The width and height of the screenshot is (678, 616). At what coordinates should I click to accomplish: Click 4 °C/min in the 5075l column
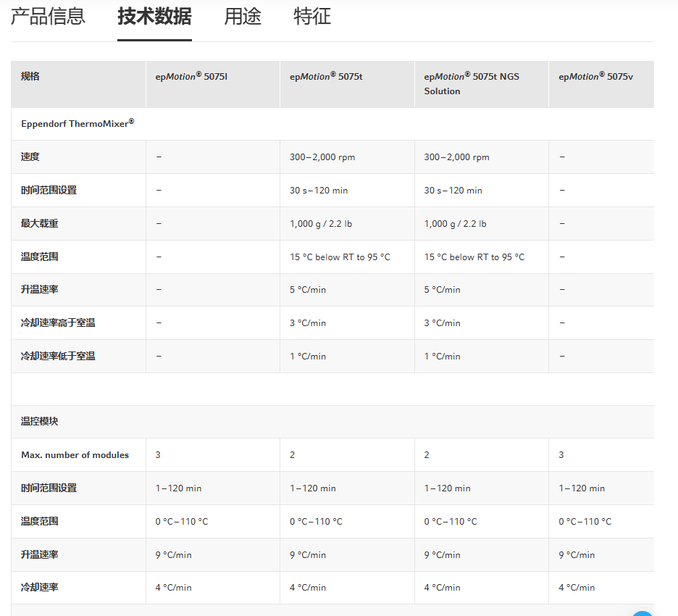173,588
